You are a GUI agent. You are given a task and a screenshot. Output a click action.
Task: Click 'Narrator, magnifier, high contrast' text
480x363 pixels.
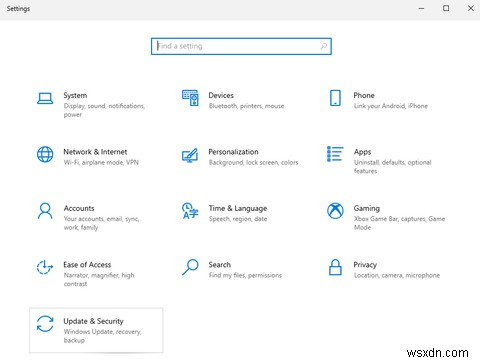99,279
